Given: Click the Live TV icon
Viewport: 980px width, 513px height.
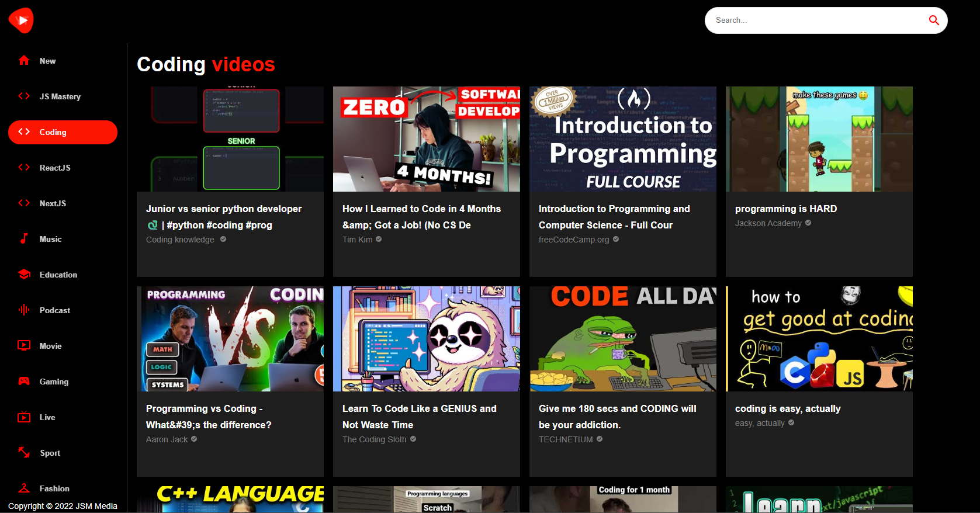Looking at the screenshot, I should pyautogui.click(x=24, y=417).
